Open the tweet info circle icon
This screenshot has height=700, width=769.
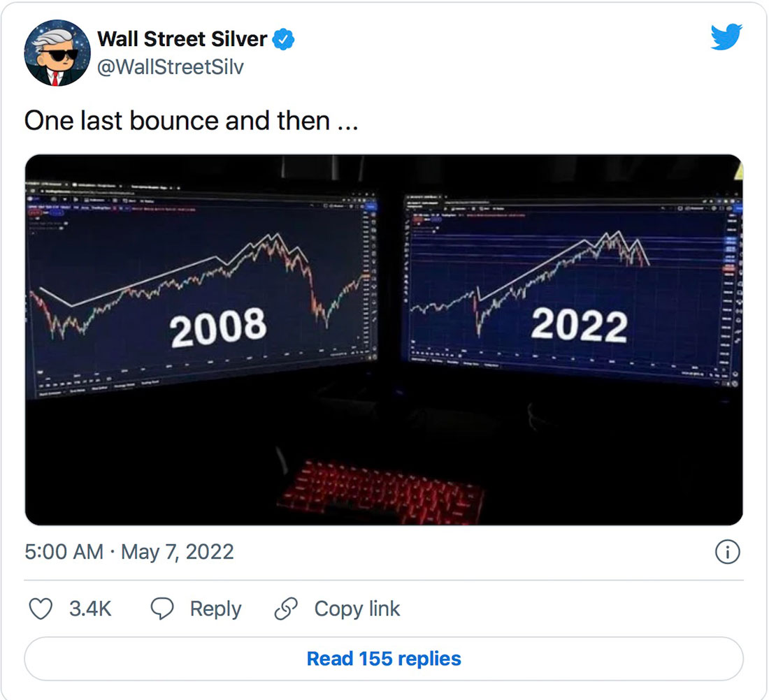click(x=727, y=552)
